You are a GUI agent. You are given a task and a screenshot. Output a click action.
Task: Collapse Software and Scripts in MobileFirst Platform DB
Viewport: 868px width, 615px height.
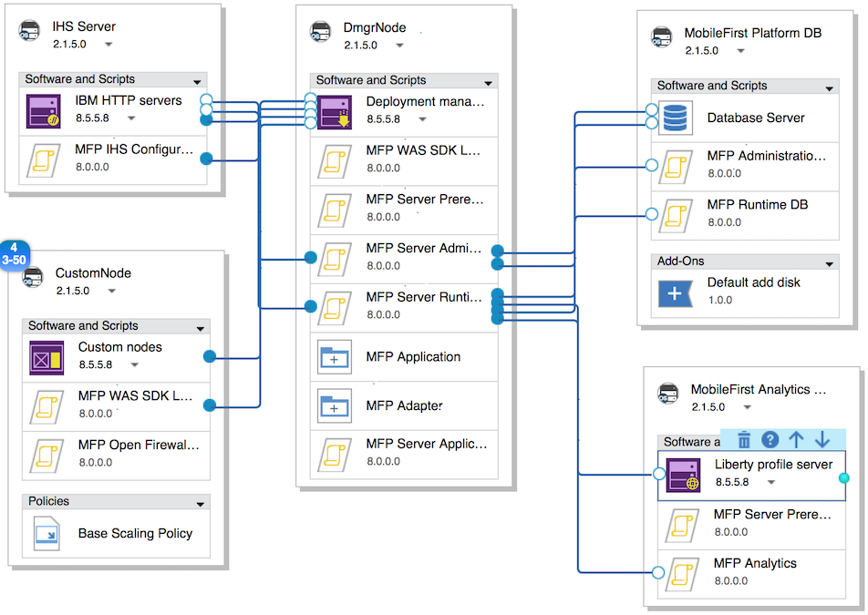coord(830,88)
